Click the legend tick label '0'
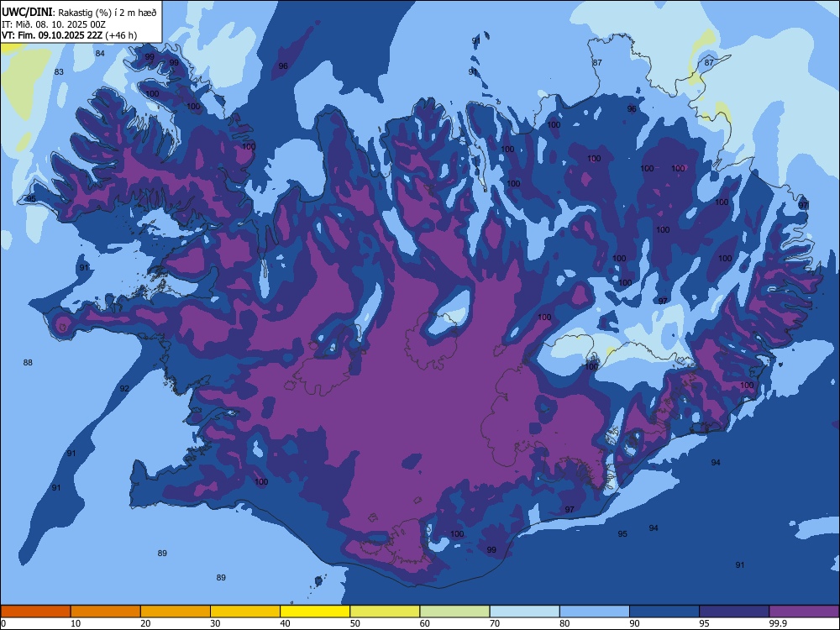This screenshot has width=840, height=630. tap(3, 623)
